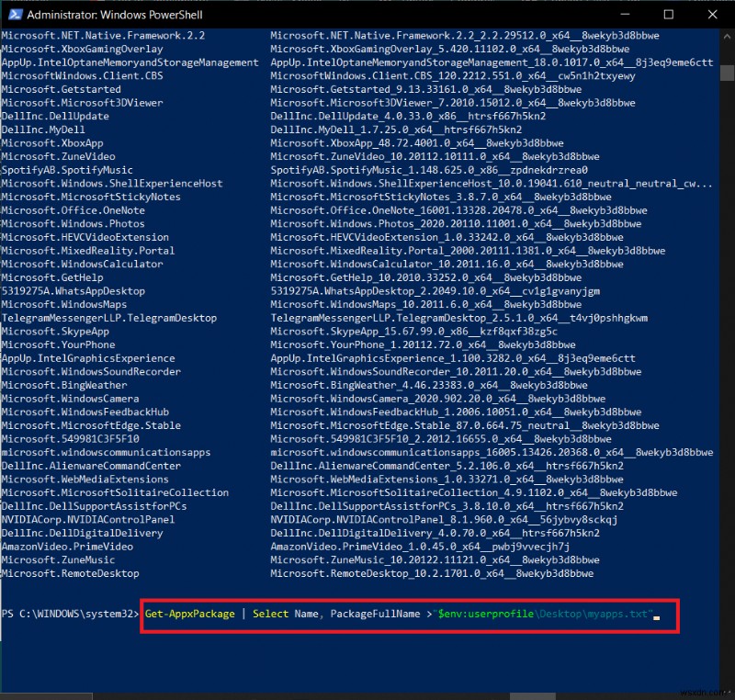Click the SpotifyMusic_1.148.625.0_x86 full package name
The width and height of the screenshot is (735, 700).
pos(429,170)
